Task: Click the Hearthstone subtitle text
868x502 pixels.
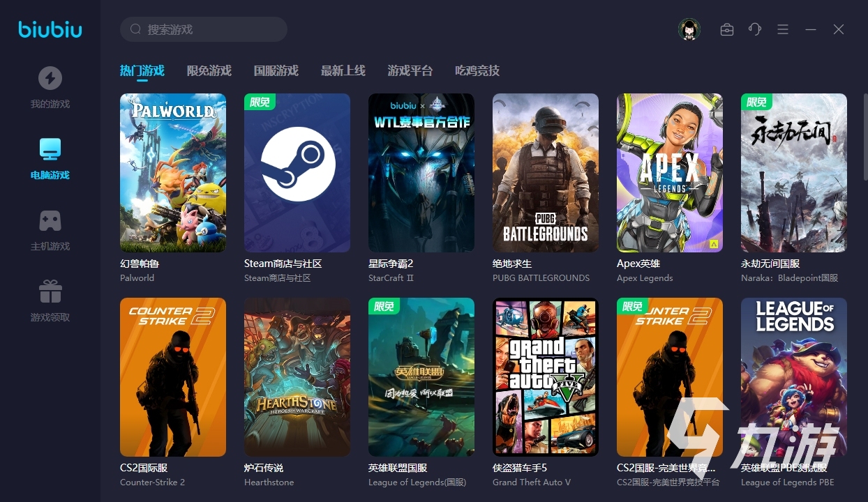Action: coord(269,482)
